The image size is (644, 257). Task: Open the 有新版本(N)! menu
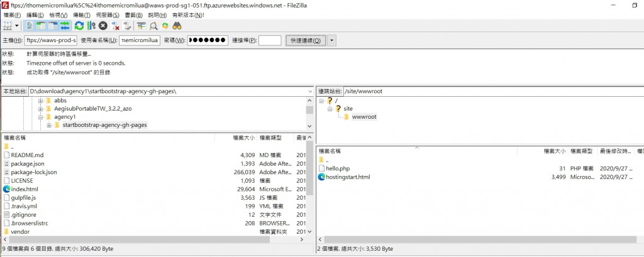click(188, 15)
